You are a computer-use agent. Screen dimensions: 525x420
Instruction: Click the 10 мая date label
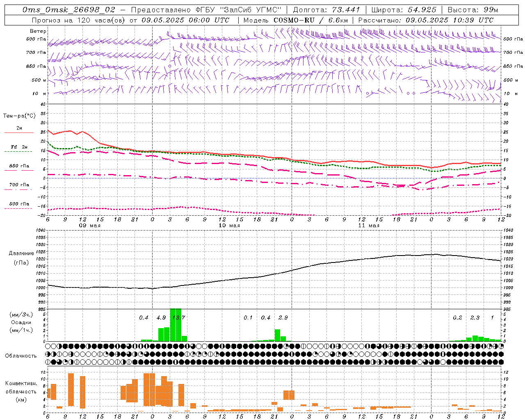pyautogui.click(x=229, y=226)
